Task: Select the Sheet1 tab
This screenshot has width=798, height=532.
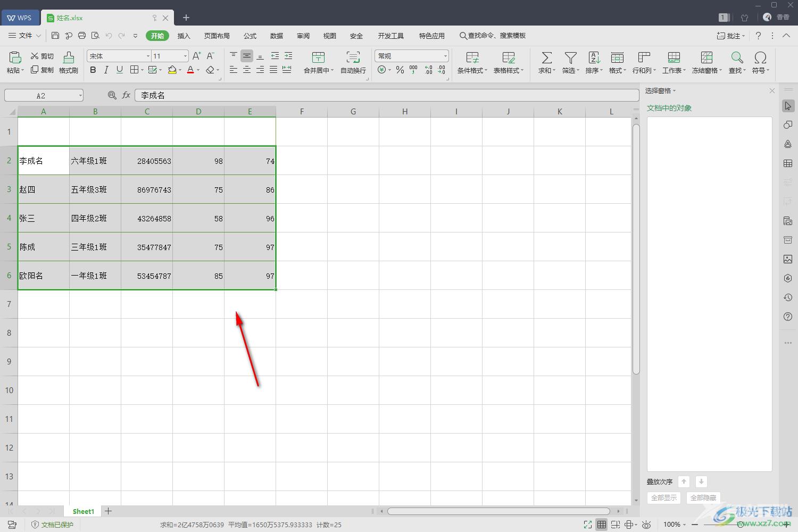Action: (83, 511)
